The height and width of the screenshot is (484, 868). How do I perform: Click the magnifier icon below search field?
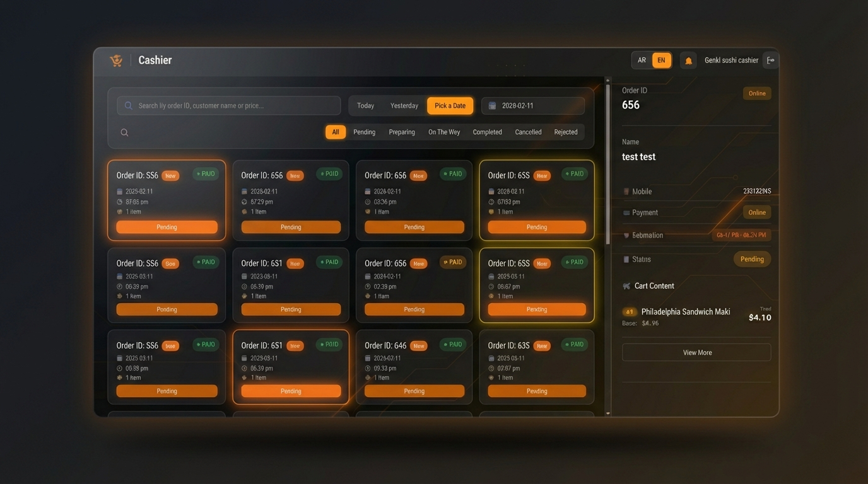click(x=124, y=132)
